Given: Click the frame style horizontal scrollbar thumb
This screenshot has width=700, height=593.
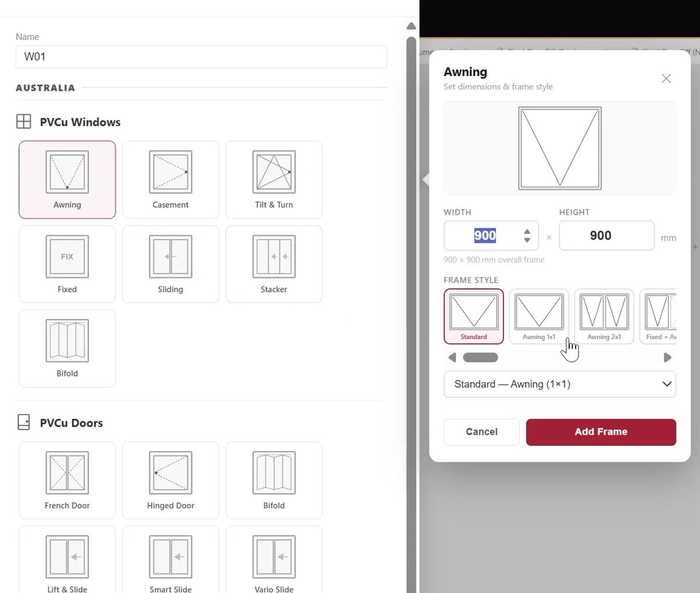Looking at the screenshot, I should coord(480,357).
